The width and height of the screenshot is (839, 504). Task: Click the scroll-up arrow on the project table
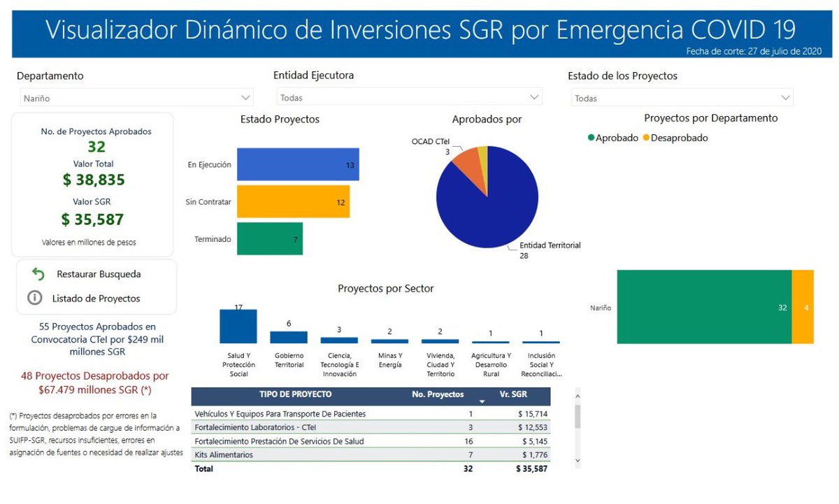coord(576,396)
